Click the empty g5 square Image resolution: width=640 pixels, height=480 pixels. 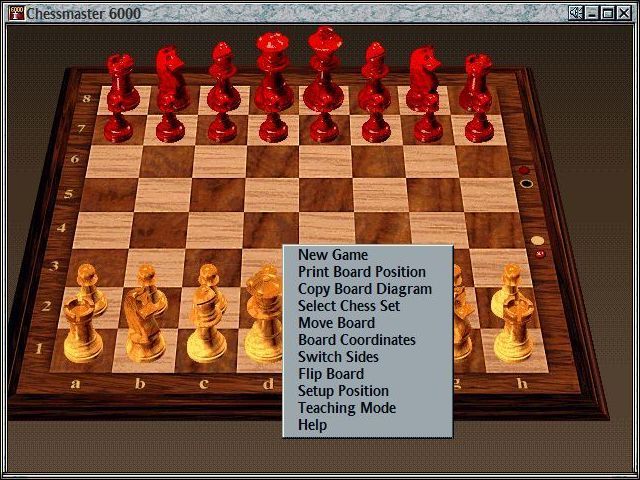[x=434, y=195]
